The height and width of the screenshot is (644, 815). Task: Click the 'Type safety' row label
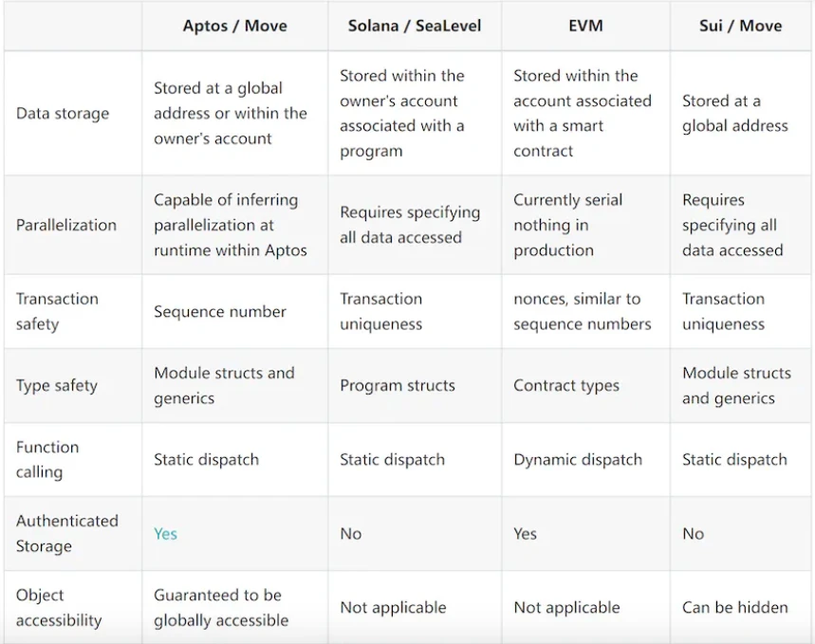[57, 386]
